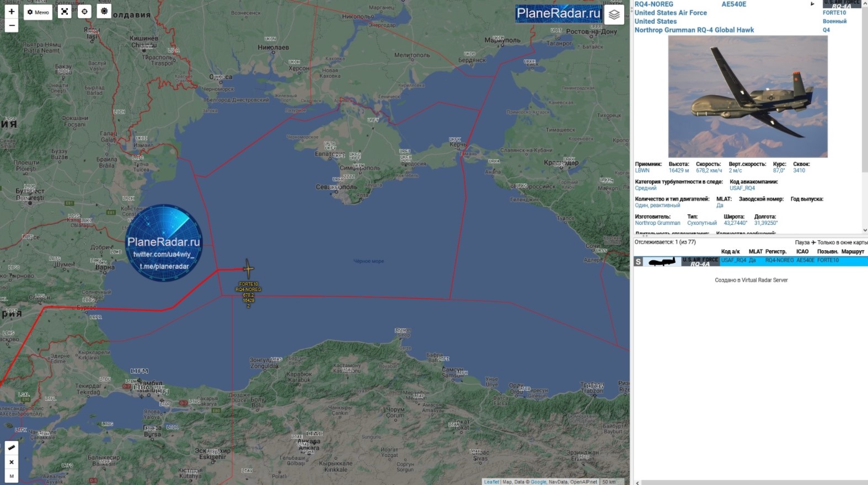
Task: Click the FORTE10 callsign in detail header
Action: pos(834,13)
